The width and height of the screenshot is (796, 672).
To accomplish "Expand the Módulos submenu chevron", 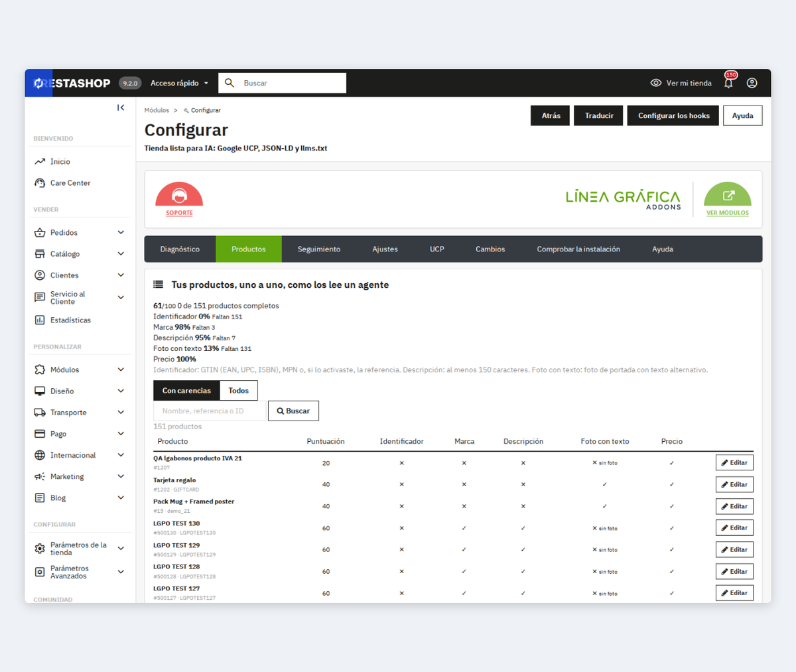I will pos(121,370).
